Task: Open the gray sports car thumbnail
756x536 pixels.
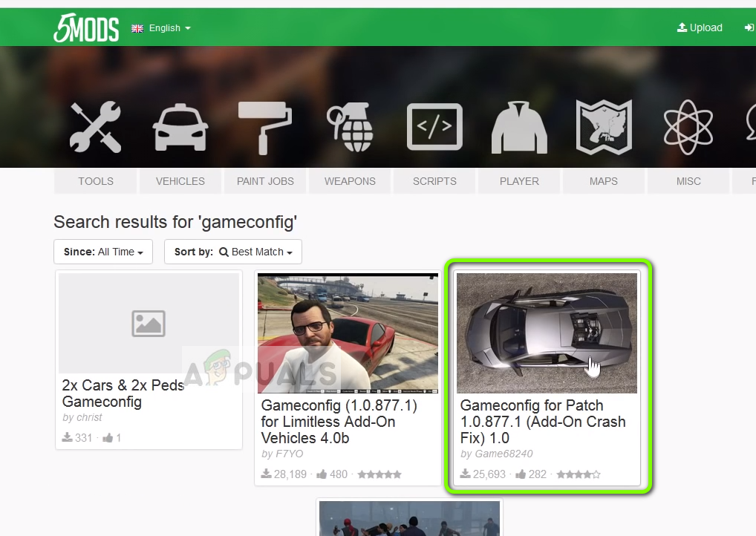Action: (547, 333)
